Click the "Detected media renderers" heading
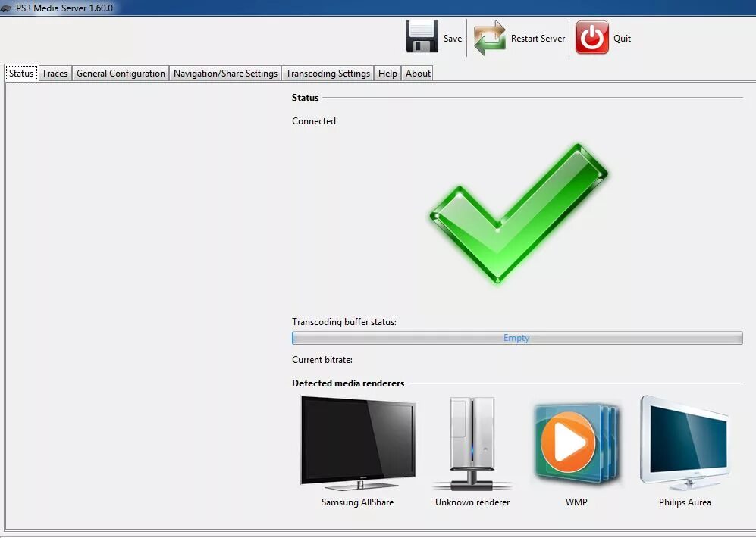 348,383
